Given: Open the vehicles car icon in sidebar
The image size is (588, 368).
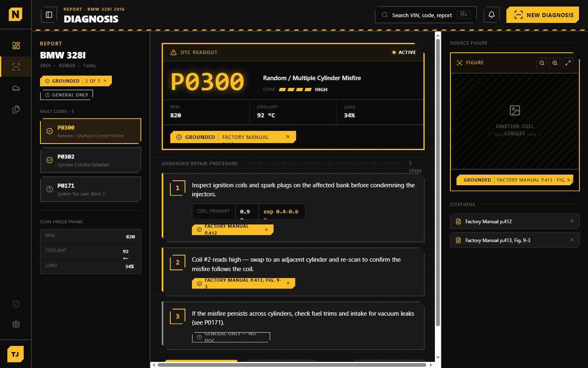Looking at the screenshot, I should [x=16, y=88].
